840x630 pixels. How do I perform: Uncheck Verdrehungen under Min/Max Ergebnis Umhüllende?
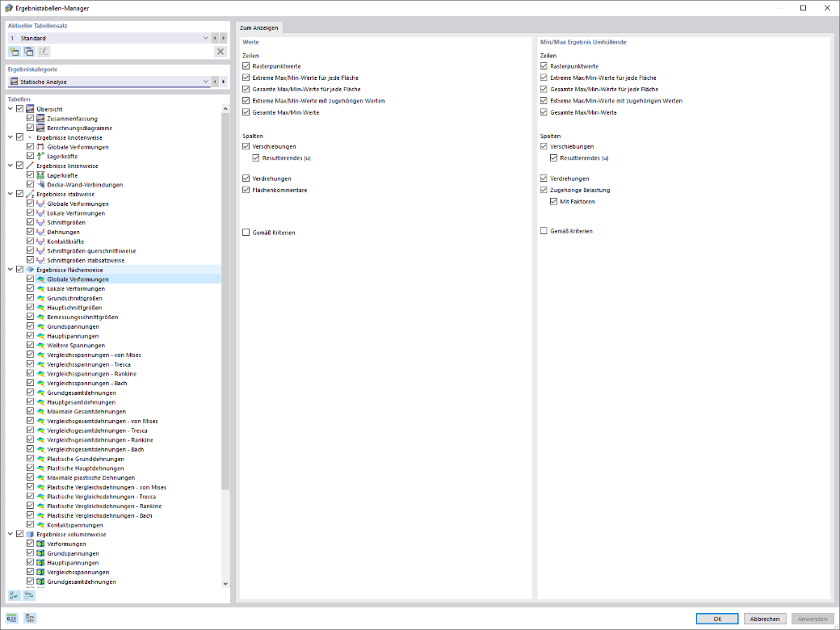[544, 178]
